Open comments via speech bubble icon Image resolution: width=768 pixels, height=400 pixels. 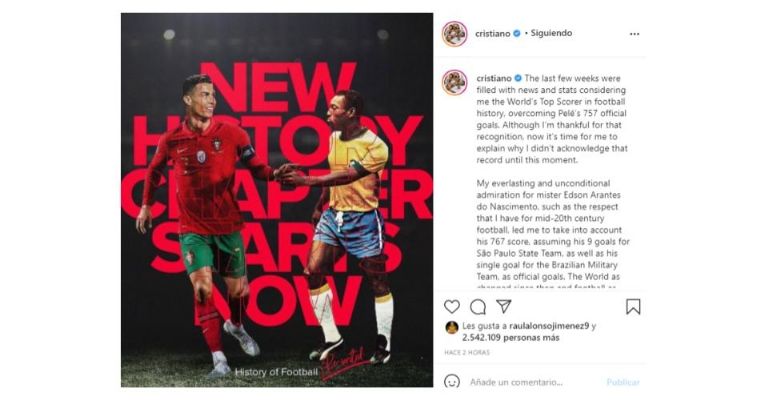coord(478,307)
